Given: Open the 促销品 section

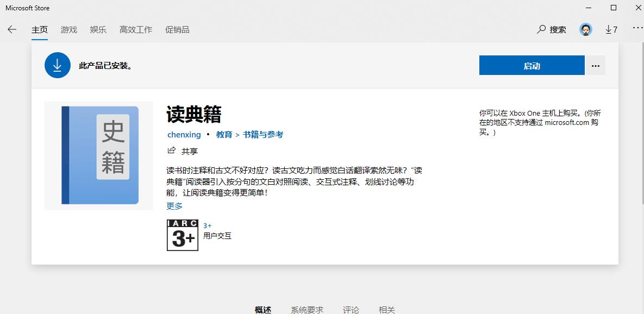Looking at the screenshot, I should click(177, 30).
